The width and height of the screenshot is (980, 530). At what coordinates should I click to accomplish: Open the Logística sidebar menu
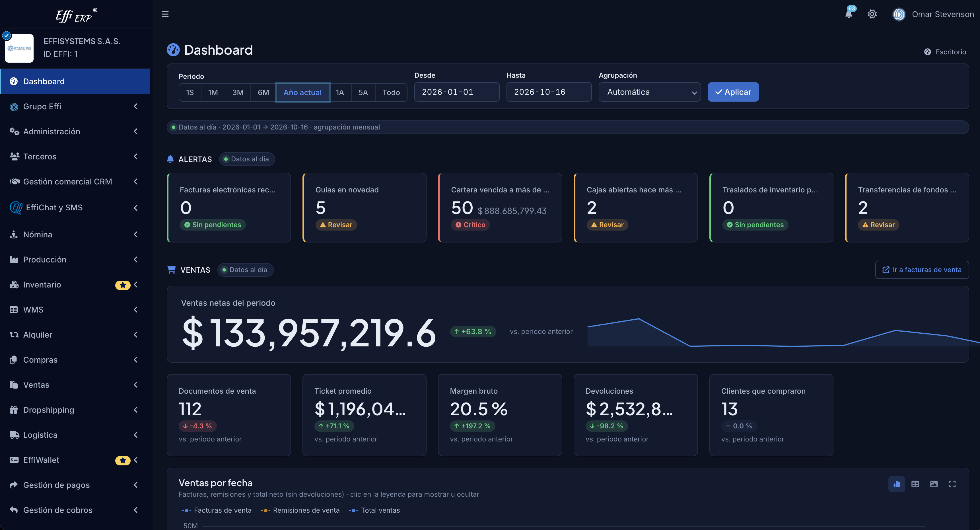pyautogui.click(x=75, y=435)
